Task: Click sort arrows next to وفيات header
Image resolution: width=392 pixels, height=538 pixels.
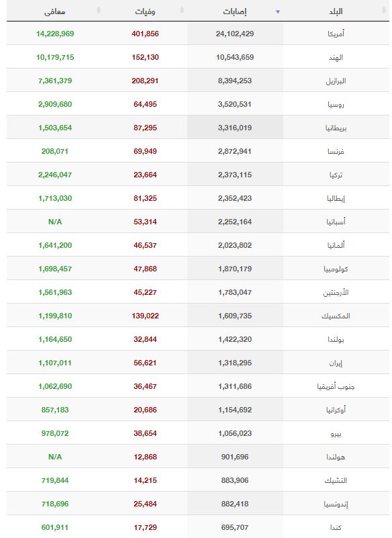Action: (182, 11)
